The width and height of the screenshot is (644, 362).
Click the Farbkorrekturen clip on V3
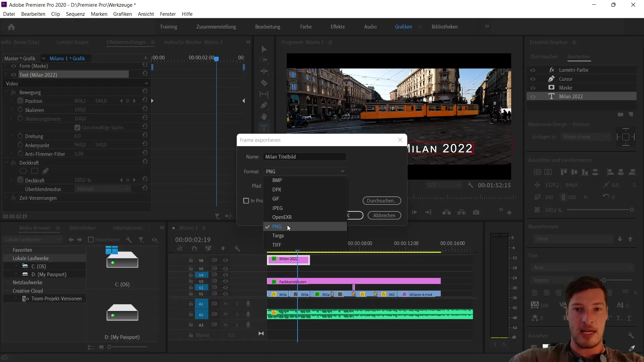point(354,281)
